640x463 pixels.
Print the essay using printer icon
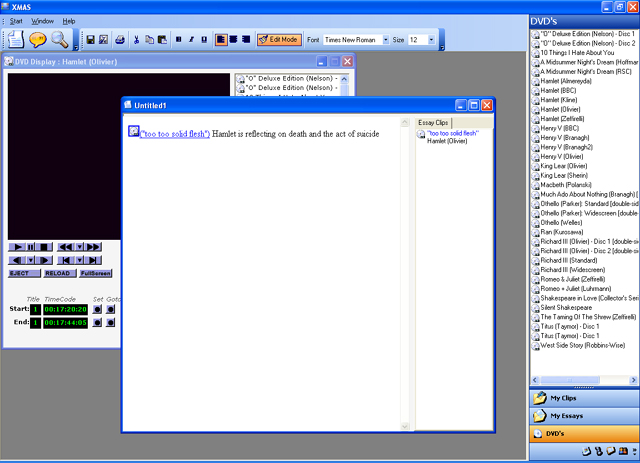[120, 40]
